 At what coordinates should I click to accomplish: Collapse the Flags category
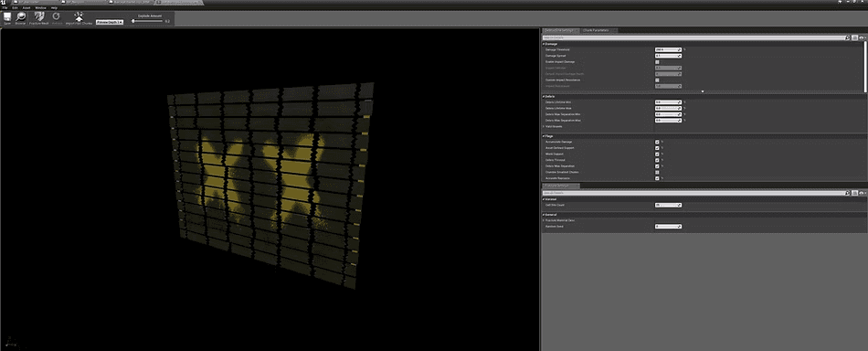[544, 135]
